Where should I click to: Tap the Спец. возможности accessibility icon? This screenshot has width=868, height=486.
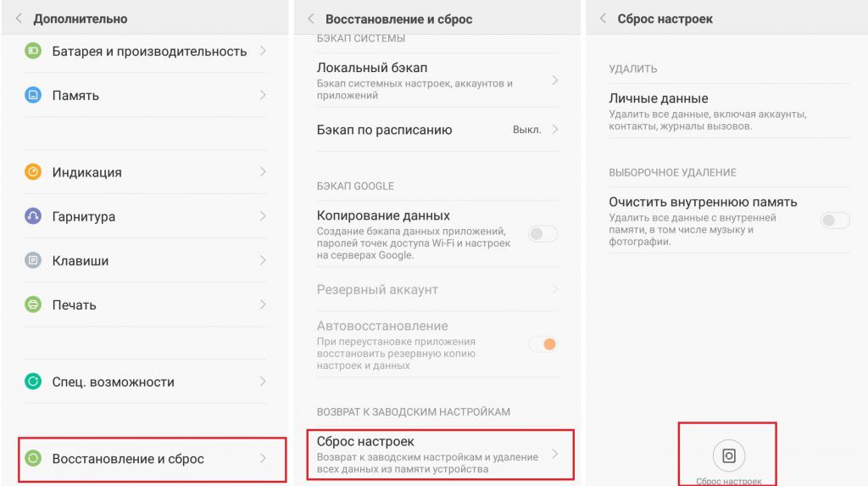pyautogui.click(x=33, y=382)
